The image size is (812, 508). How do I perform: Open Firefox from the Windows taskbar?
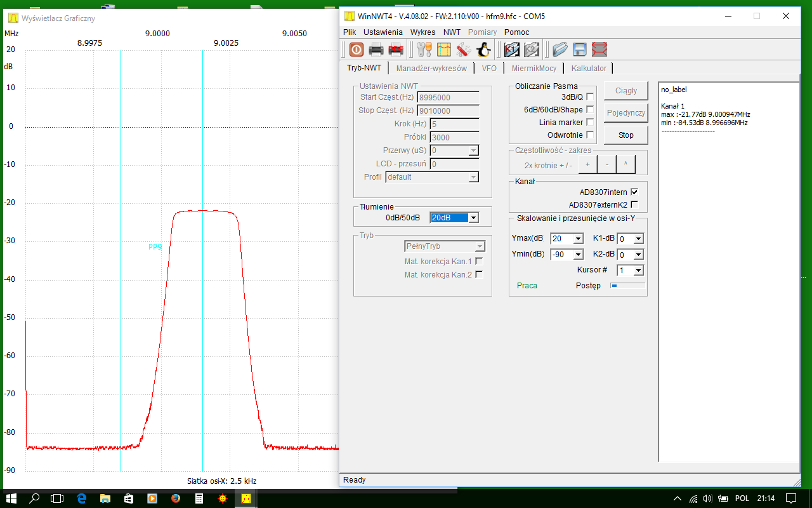pyautogui.click(x=176, y=498)
